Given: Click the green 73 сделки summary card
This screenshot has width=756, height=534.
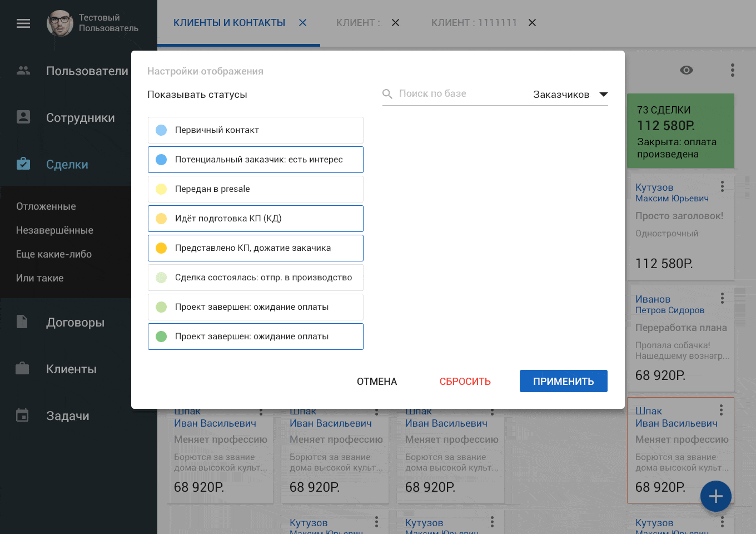Looking at the screenshot, I should click(x=680, y=131).
